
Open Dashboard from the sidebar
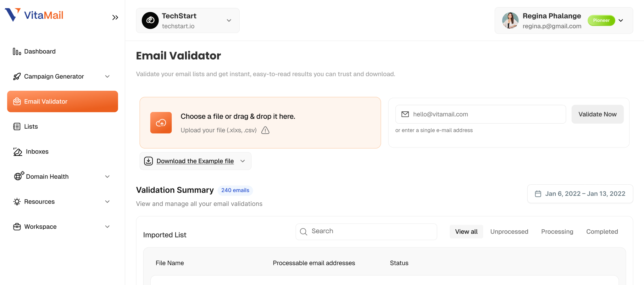pos(40,51)
